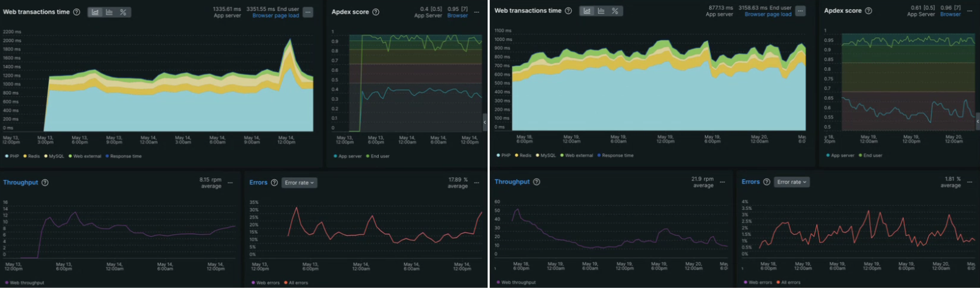Open Throughput help icon near 21.9 rpm
Image resolution: width=980 pixels, height=288 pixels.
click(x=537, y=182)
